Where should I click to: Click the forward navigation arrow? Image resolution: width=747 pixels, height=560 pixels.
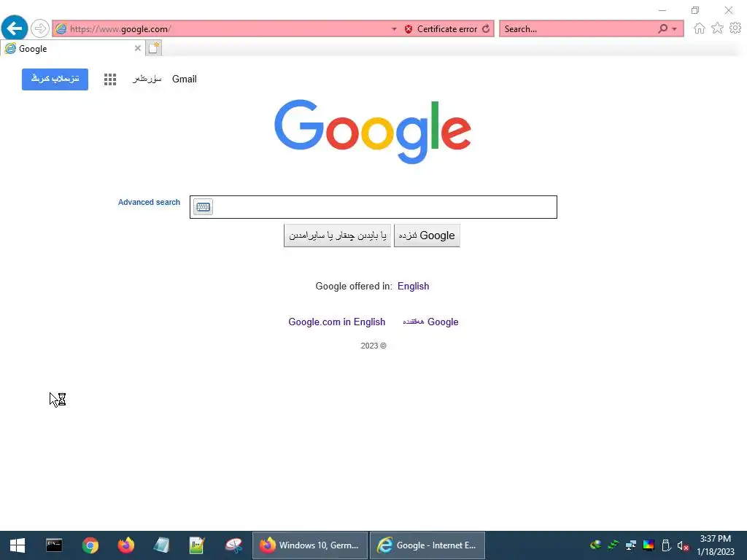(40, 28)
